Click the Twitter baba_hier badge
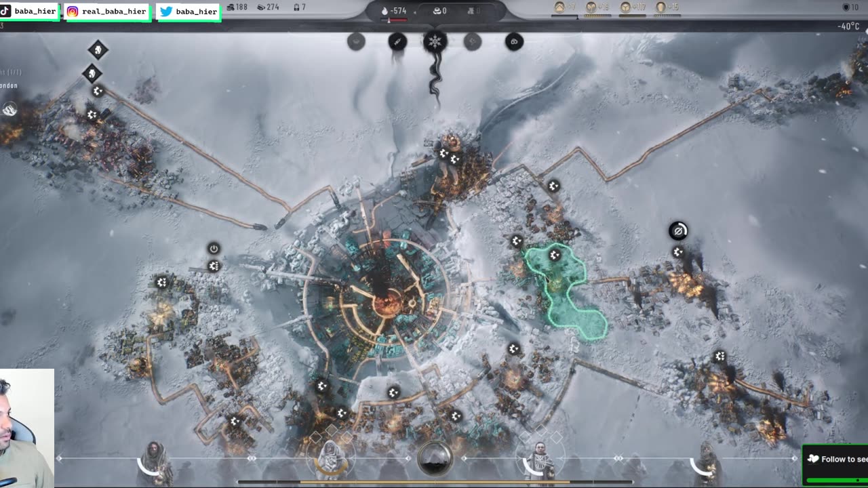The height and width of the screenshot is (488, 868). coord(189,12)
